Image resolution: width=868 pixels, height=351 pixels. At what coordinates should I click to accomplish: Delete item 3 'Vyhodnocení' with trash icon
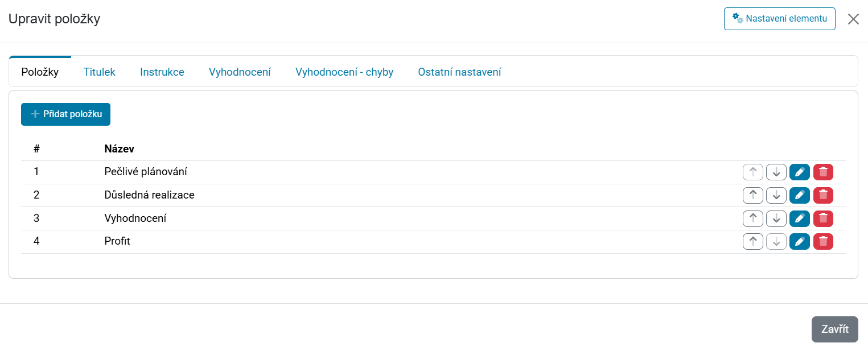(x=823, y=218)
